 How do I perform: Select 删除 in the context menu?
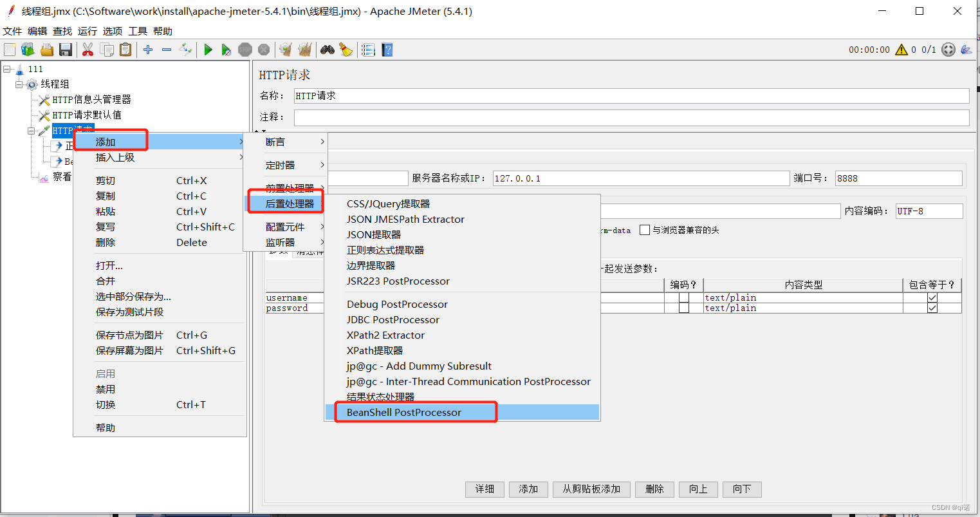160,242
